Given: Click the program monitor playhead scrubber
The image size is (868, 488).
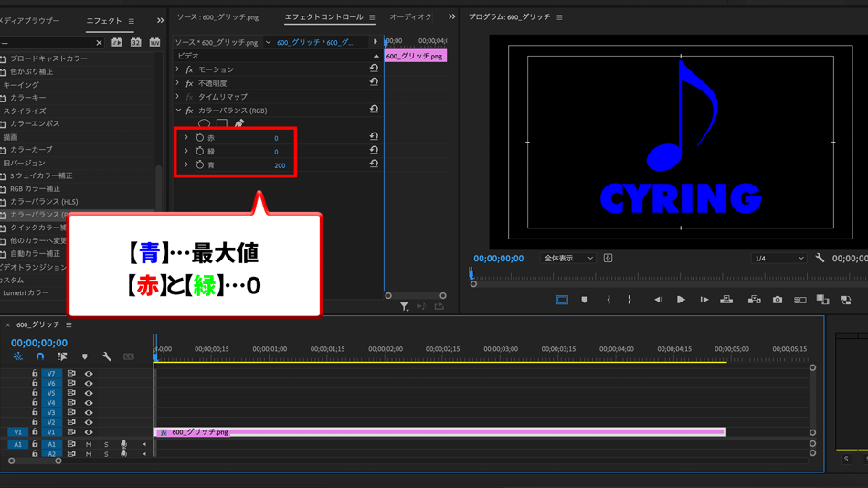Looking at the screenshot, I should click(471, 273).
